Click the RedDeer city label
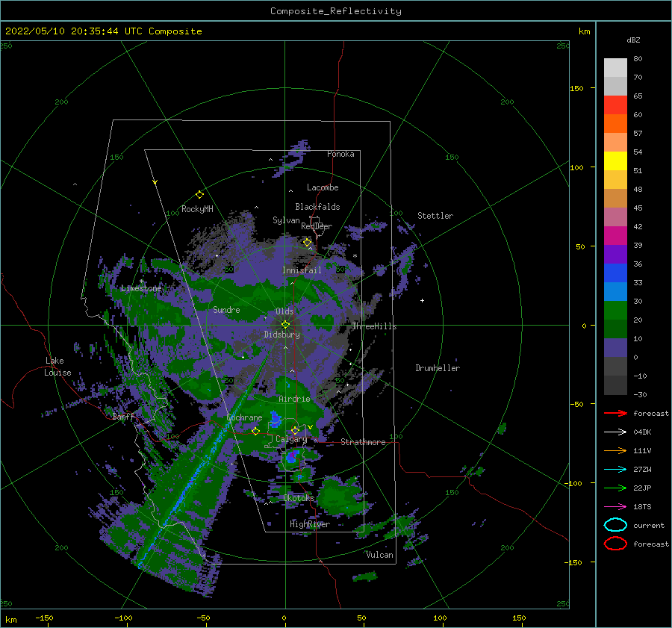672x628 pixels. pyautogui.click(x=317, y=226)
